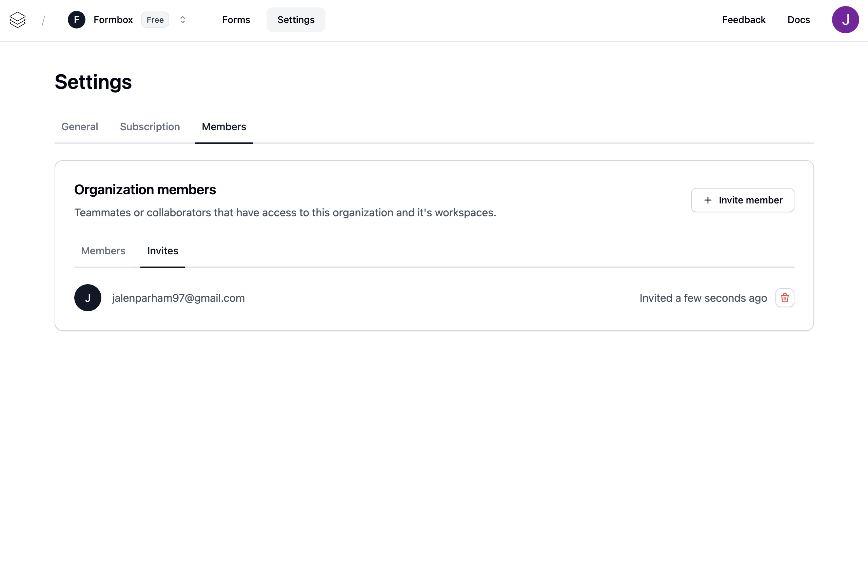The height and width of the screenshot is (588, 868).
Task: Expand the organization switcher chevrons
Action: (x=183, y=20)
